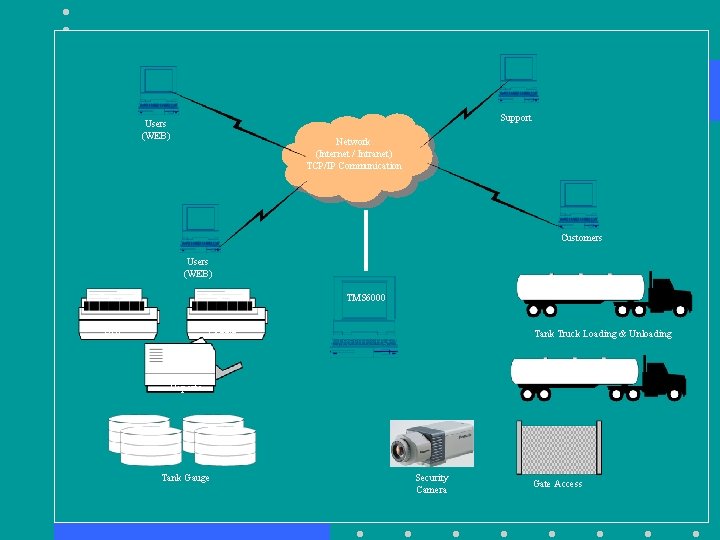Viewport: 720px width, 540px height.
Task: Click dot-matrix printer nearest the TMS6000 computer
Action: (x=227, y=314)
